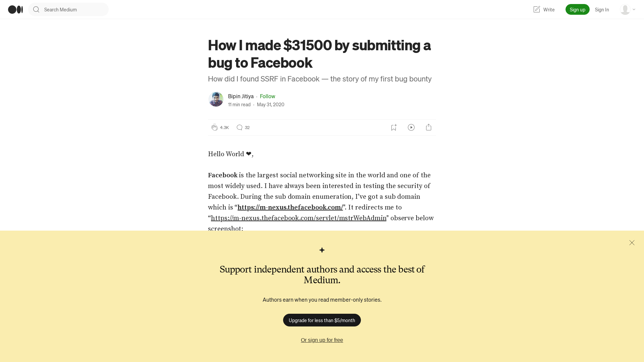This screenshot has width=644, height=362.
Task: Select the Write menu tab item
Action: tap(544, 9)
